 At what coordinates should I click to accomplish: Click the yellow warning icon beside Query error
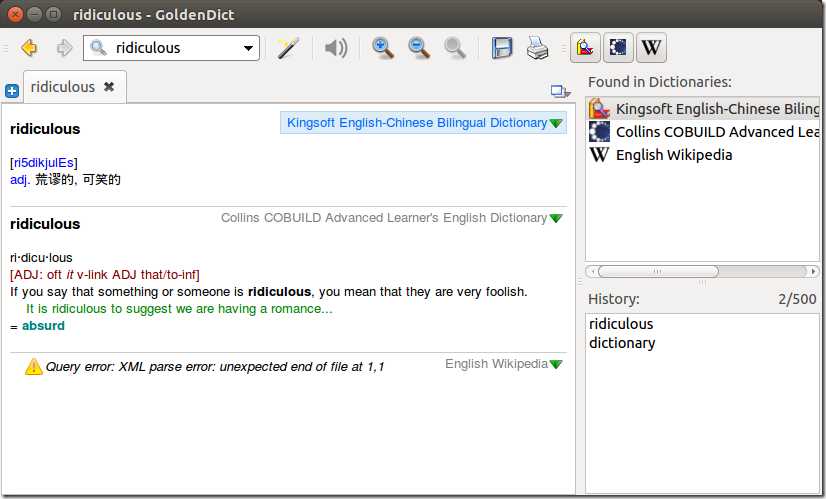[34, 366]
